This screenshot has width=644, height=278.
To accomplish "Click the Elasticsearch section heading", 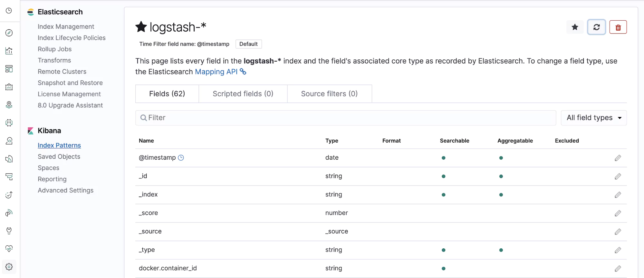I will [60, 12].
